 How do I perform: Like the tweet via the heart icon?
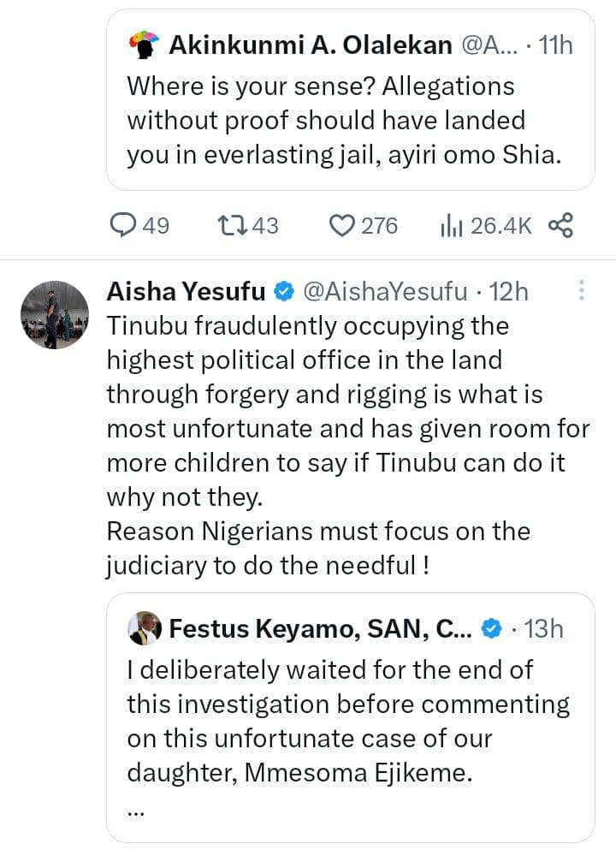(342, 225)
